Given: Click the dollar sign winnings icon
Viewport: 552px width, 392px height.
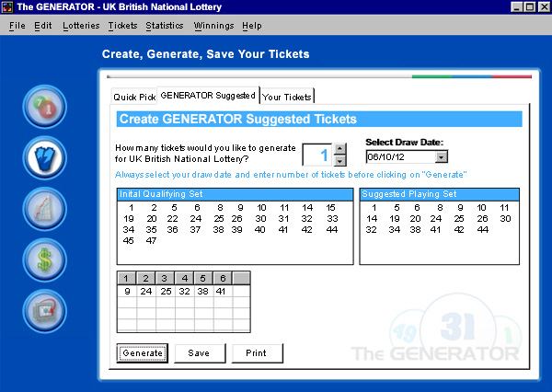Looking at the screenshot, I should pos(45,259).
